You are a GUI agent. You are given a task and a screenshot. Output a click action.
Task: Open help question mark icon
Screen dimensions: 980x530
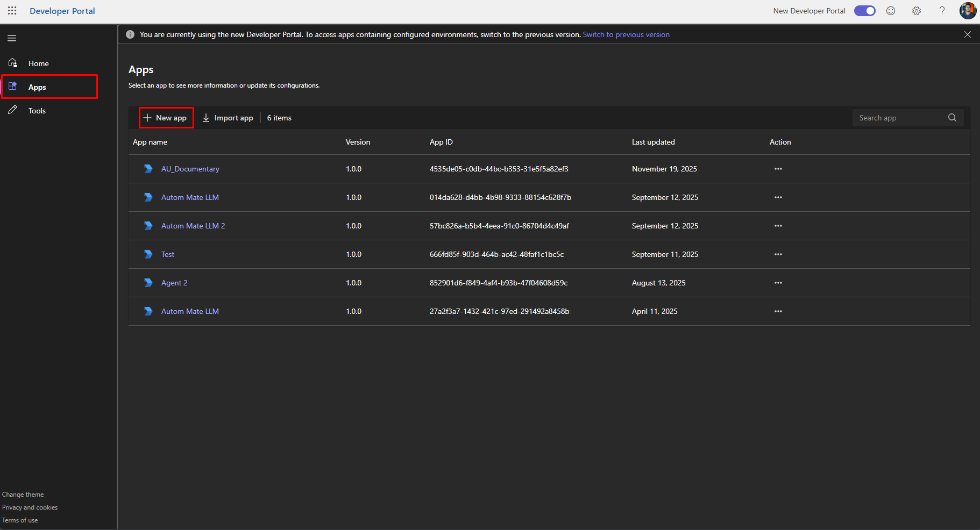942,11
